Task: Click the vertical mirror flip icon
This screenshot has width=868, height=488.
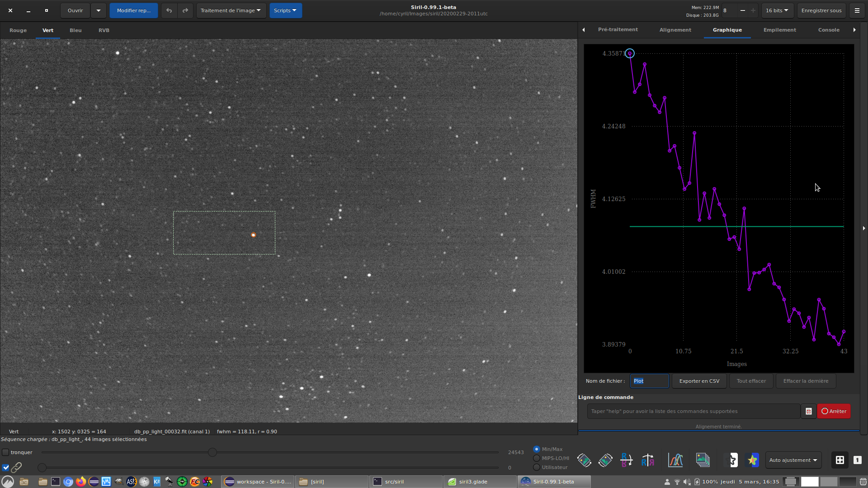Action: 626,460
